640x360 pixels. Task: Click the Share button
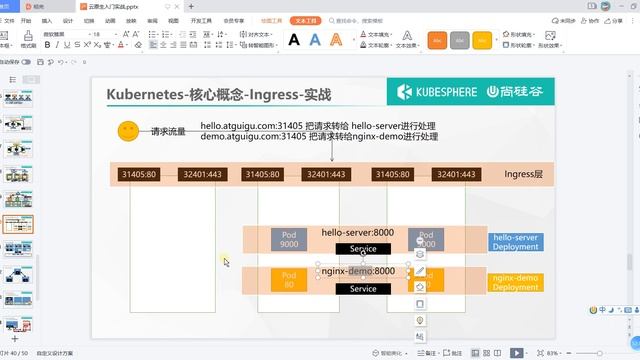coord(614,20)
